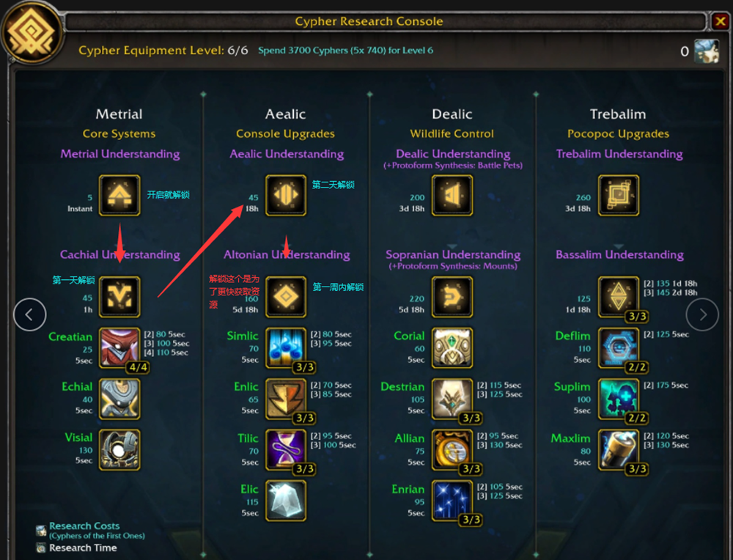
Task: Select the Altonian Understanding diamond icon
Action: (x=286, y=297)
